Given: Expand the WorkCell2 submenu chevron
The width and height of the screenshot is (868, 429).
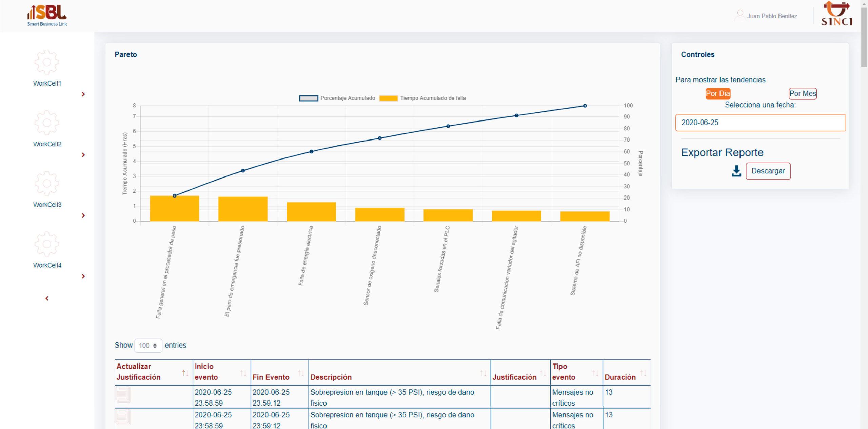Looking at the screenshot, I should coord(83,155).
